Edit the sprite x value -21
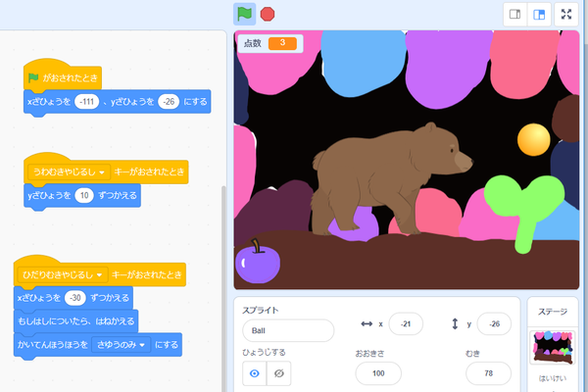588x392 pixels. [406, 323]
